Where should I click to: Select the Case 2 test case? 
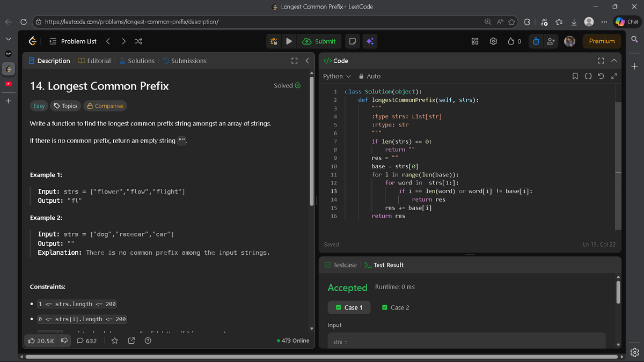[395, 307]
